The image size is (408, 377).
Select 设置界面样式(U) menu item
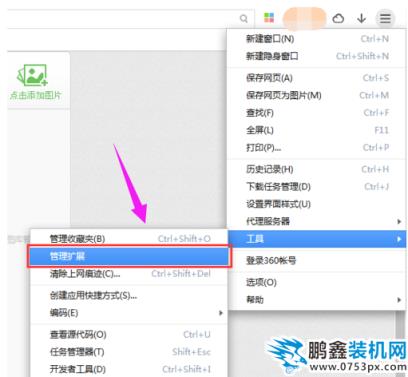[317, 204]
